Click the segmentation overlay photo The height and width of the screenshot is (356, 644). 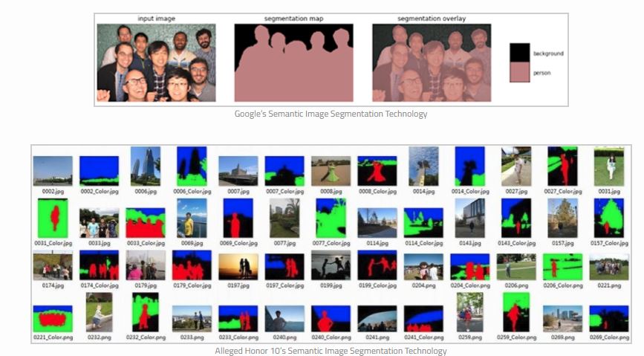pyautogui.click(x=432, y=62)
